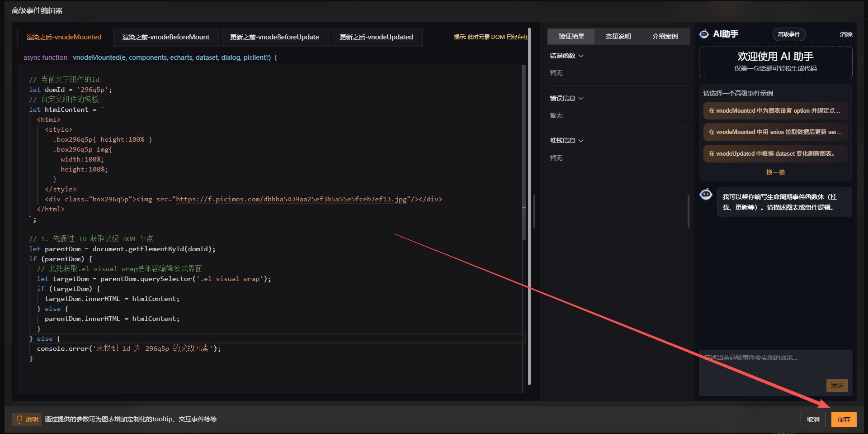Click the 提示: 此时元素 DOM 已经存在 hint
The image size is (868, 434).
[491, 37]
